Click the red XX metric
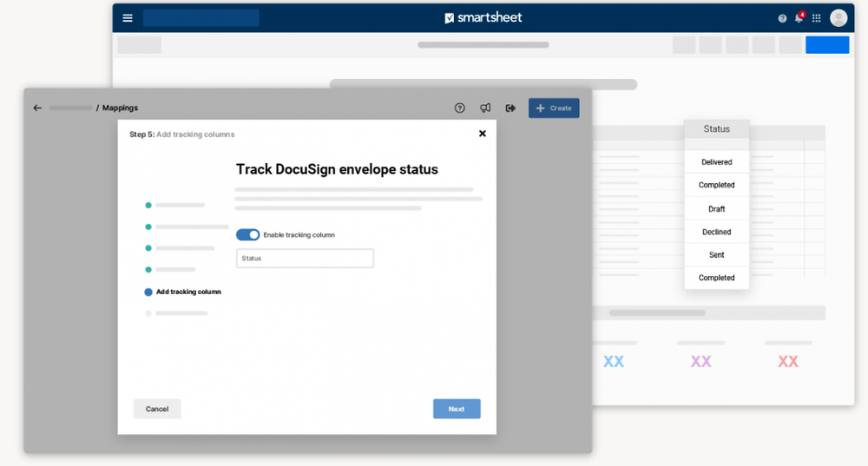The image size is (868, 466). click(788, 361)
